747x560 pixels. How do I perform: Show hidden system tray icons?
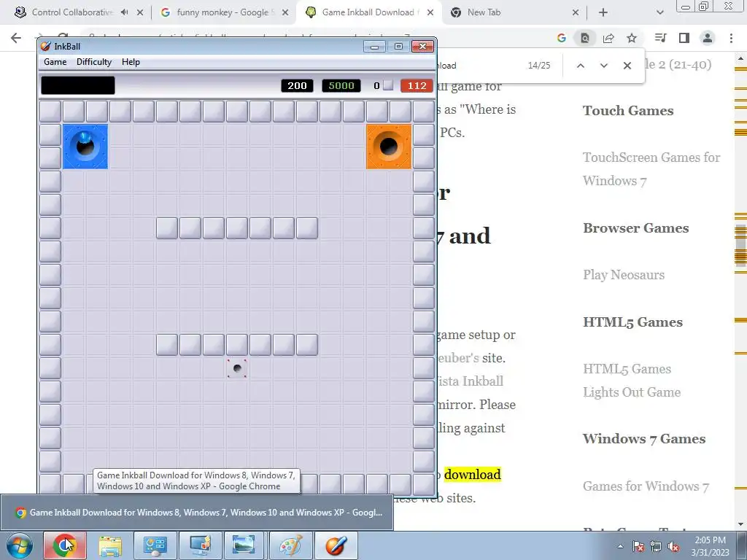click(620, 546)
